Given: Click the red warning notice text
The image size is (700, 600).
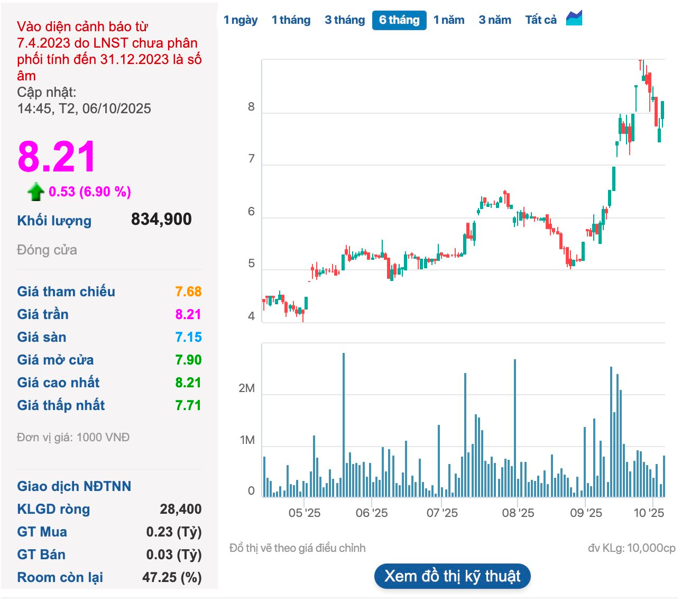Looking at the screenshot, I should point(108,51).
